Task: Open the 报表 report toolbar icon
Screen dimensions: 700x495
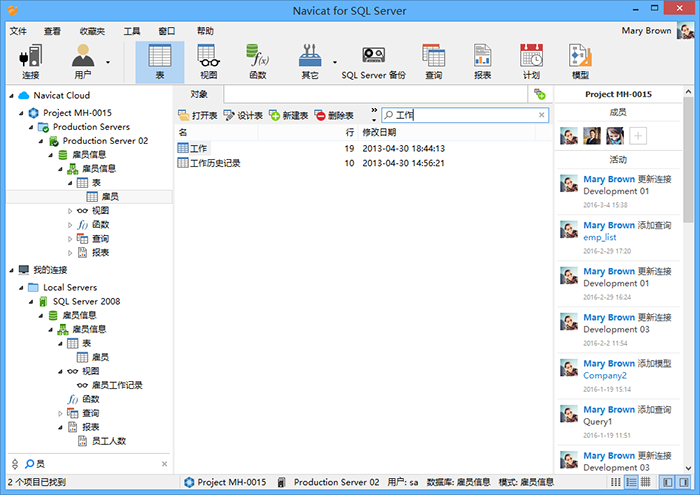Action: (x=483, y=62)
